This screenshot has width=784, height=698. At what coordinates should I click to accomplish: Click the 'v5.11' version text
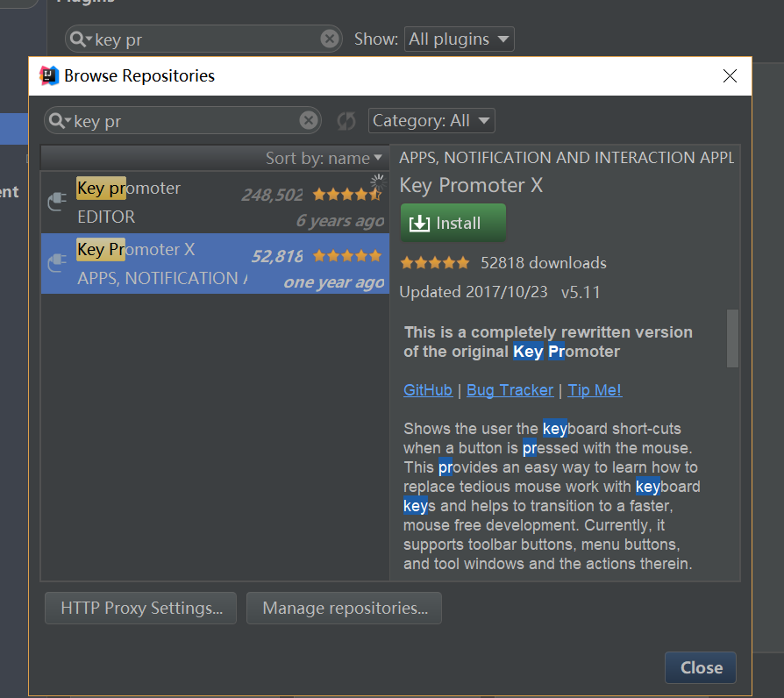[x=581, y=292]
